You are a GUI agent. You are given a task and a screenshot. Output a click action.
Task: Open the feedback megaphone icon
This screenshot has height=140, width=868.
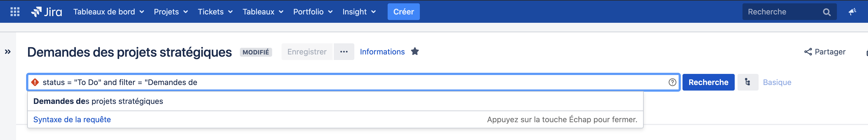[x=852, y=12]
